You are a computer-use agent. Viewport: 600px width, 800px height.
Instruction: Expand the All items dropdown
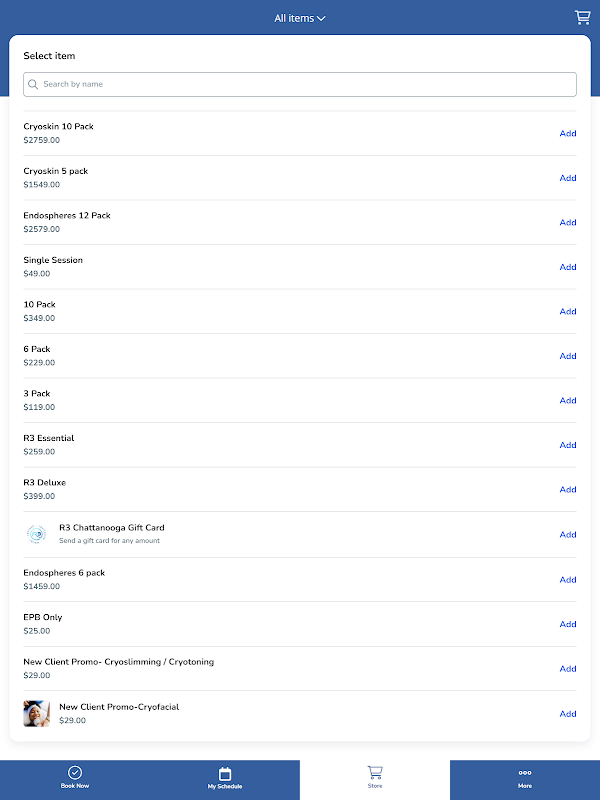300,18
